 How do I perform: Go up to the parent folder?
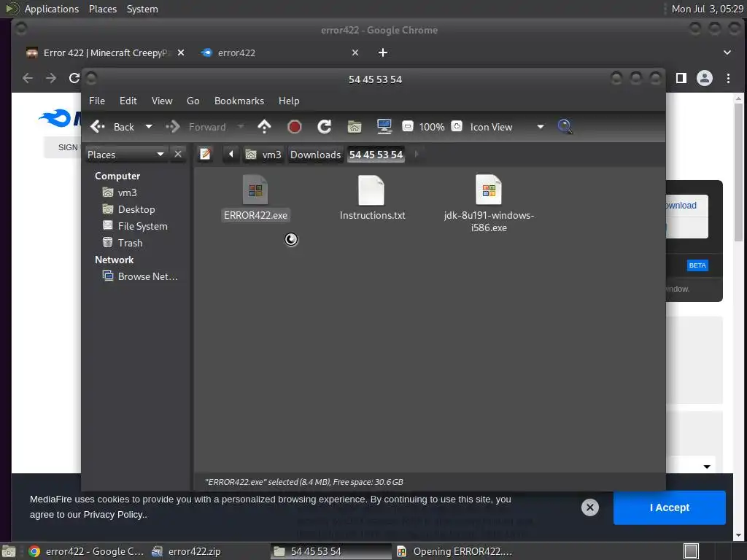click(x=264, y=127)
